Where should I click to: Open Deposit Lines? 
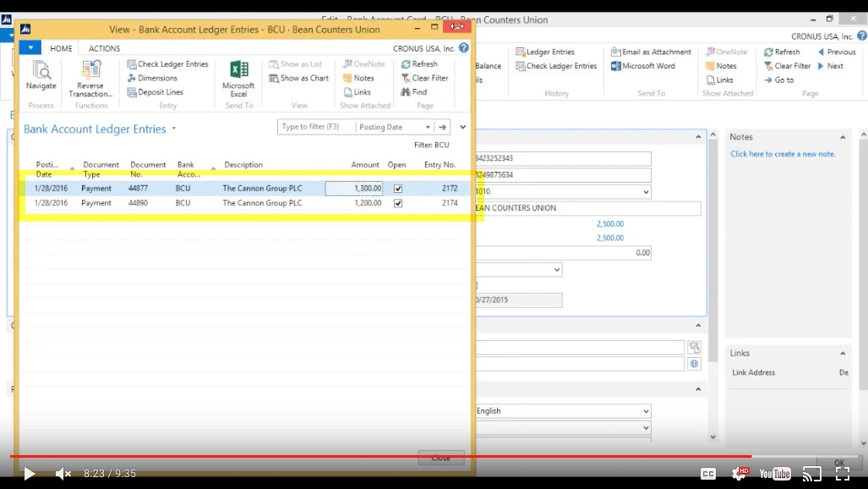155,92
